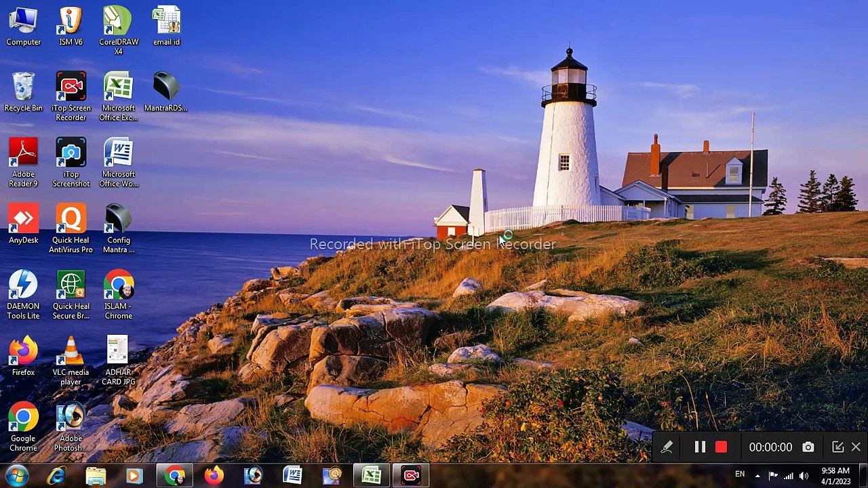
Task: Select the MantraRDS desktop shortcut
Action: coord(166,93)
